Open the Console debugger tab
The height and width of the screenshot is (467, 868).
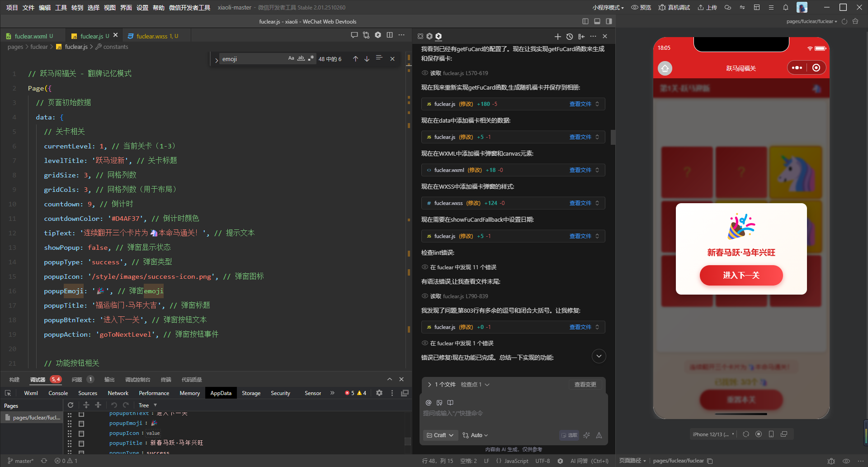[x=58, y=393]
